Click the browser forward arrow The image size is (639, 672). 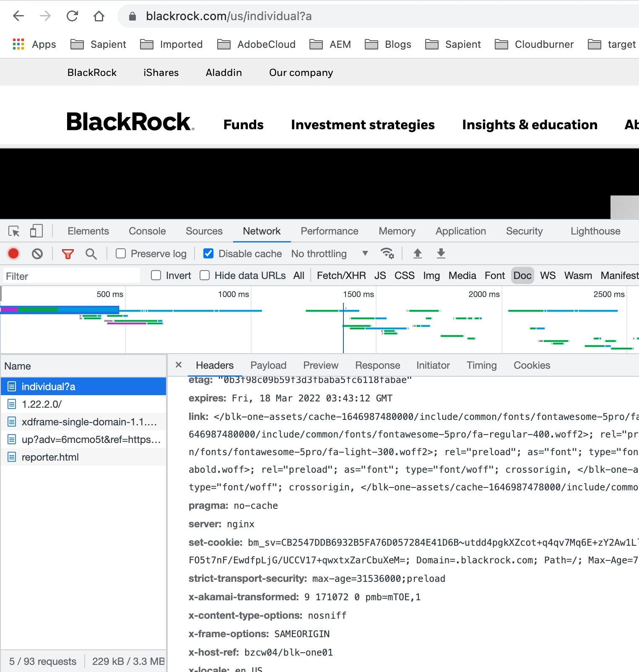(45, 16)
